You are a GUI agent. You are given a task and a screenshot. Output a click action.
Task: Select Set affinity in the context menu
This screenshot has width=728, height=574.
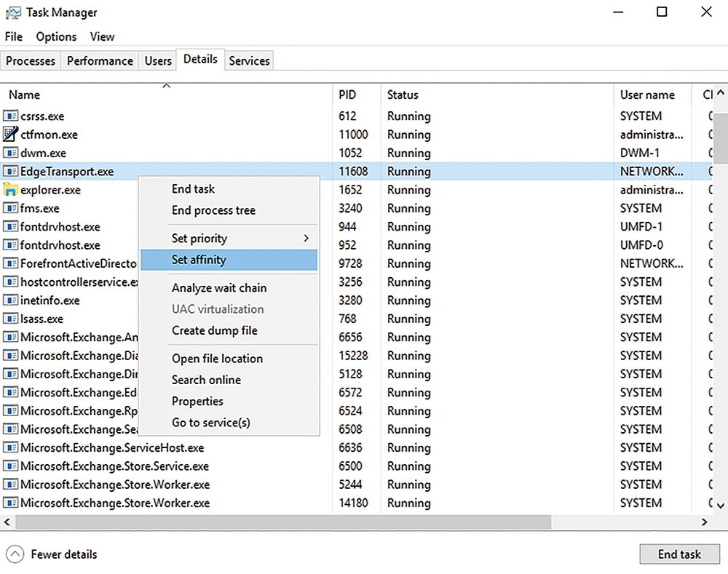229,260
